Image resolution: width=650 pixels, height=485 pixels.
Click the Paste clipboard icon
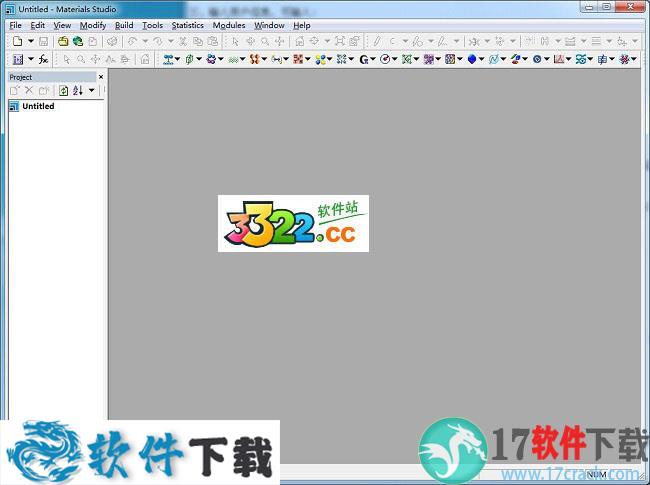[212, 41]
